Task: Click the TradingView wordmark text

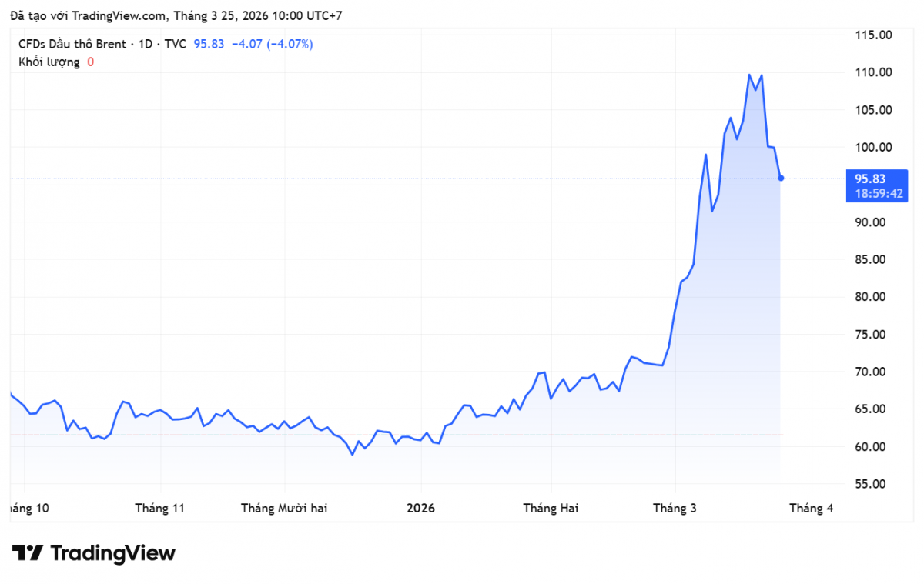Action: coord(113,553)
